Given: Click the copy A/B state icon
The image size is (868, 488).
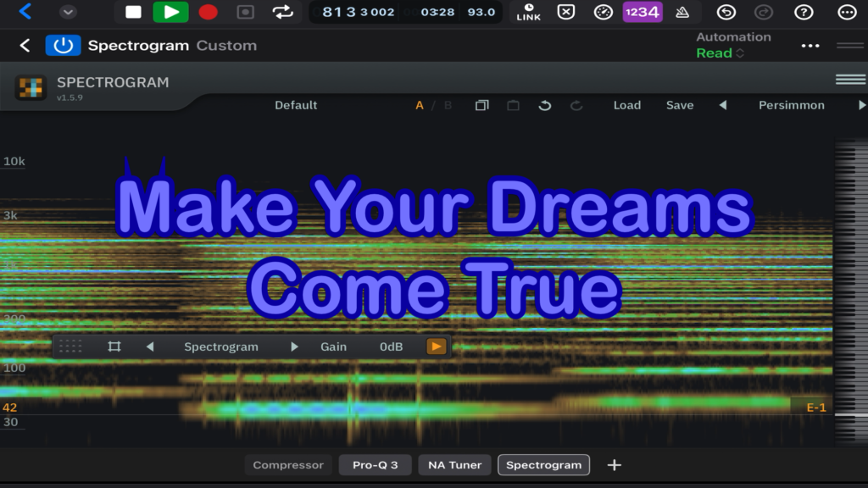Looking at the screenshot, I should (x=481, y=106).
